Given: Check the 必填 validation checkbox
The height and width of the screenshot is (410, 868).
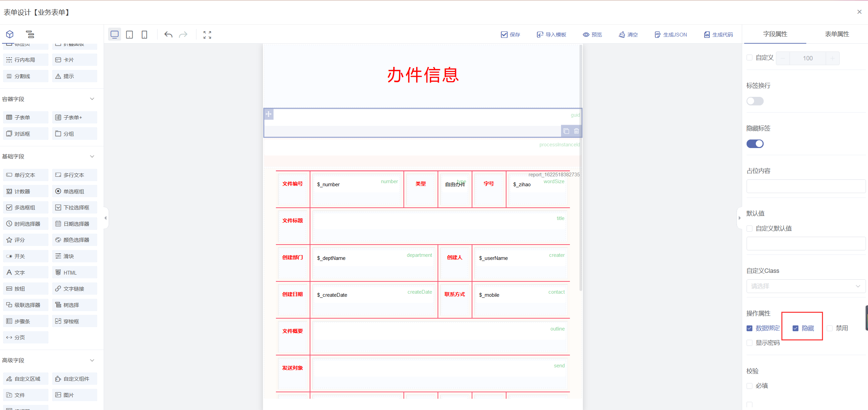Looking at the screenshot, I should (x=749, y=386).
